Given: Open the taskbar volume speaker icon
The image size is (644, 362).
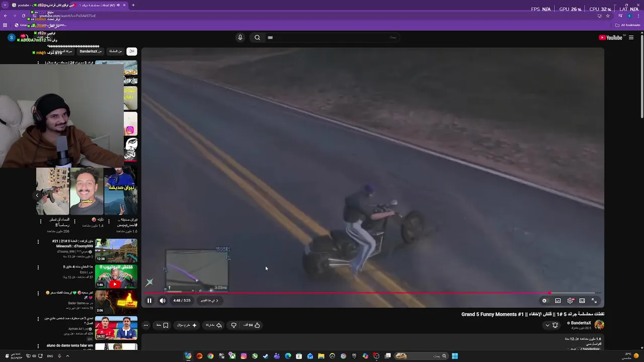Looking at the screenshot, I should (34, 356).
